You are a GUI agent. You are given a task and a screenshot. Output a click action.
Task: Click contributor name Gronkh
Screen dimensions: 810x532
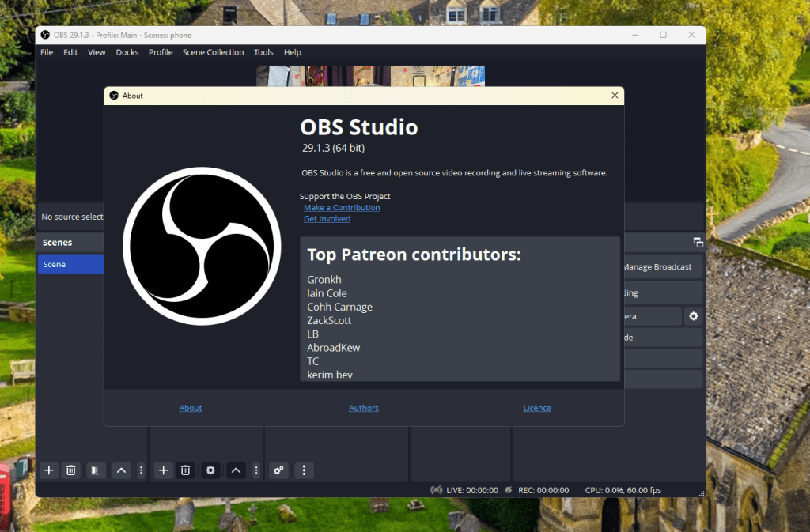(324, 280)
